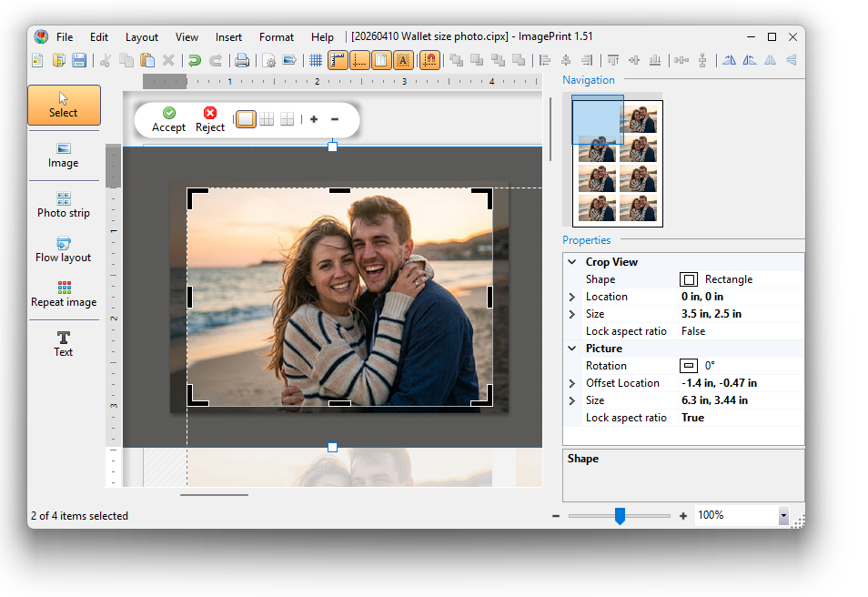Open the Flow layout tool
The image size is (868, 597).
[x=64, y=248]
